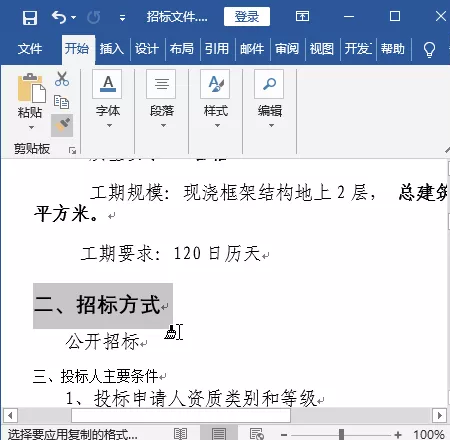Click the line 1、投标申请人资质类别和等级

click(x=191, y=398)
